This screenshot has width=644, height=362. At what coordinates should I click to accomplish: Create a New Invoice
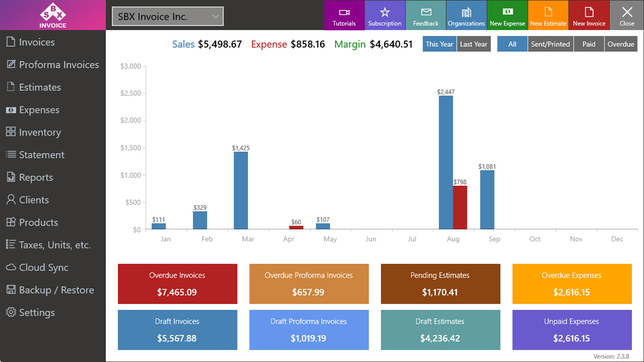589,16
